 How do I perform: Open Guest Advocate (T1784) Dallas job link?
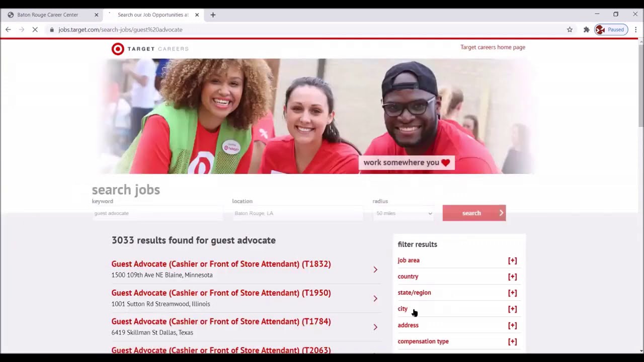click(221, 321)
